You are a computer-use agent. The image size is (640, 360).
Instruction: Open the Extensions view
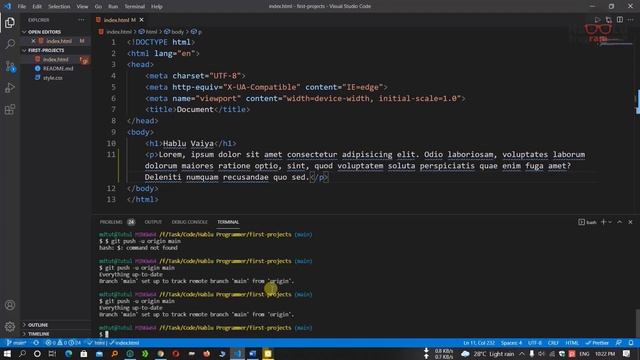point(10,109)
